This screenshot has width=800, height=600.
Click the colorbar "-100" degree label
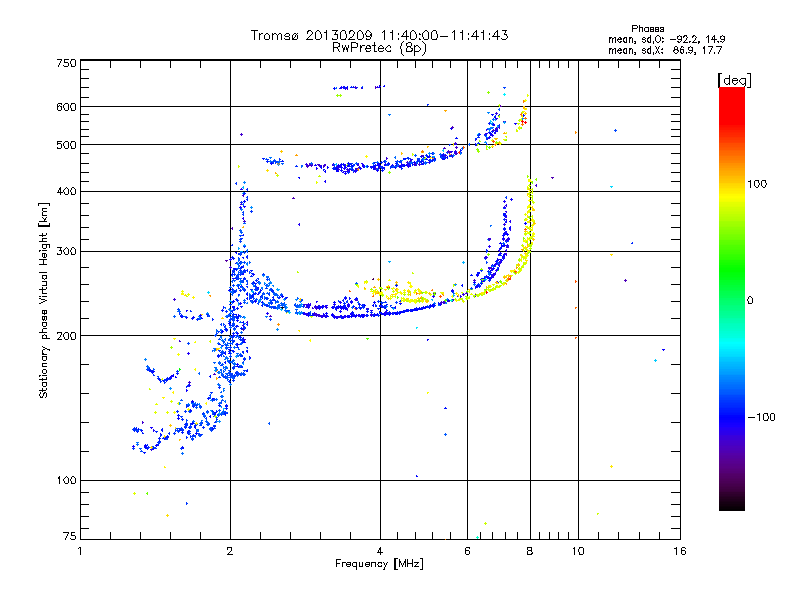pos(761,417)
